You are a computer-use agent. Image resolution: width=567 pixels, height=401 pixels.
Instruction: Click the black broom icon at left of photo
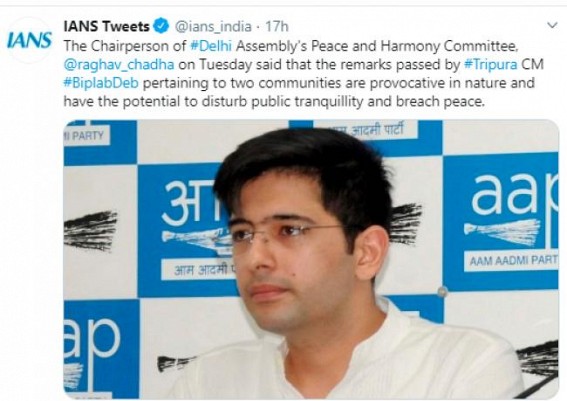tap(90, 231)
